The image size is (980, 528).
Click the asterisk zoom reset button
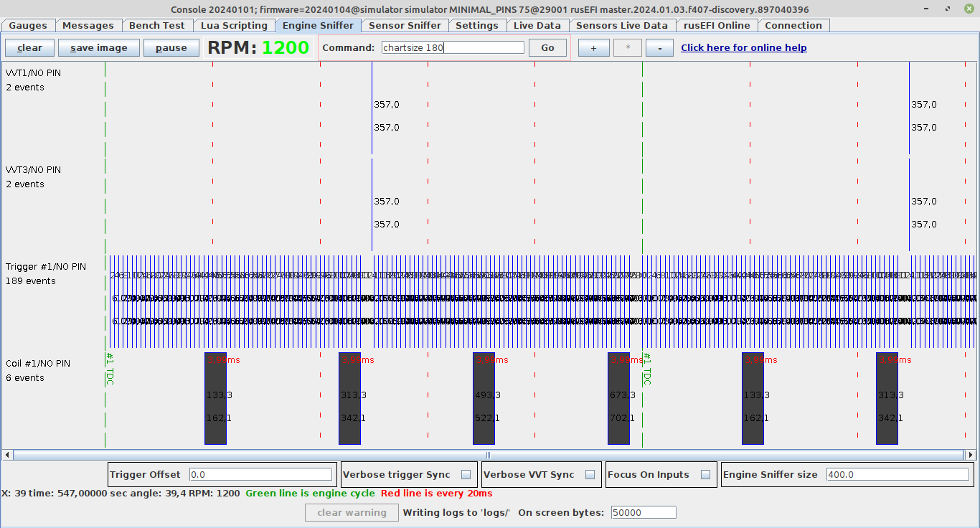tap(627, 48)
